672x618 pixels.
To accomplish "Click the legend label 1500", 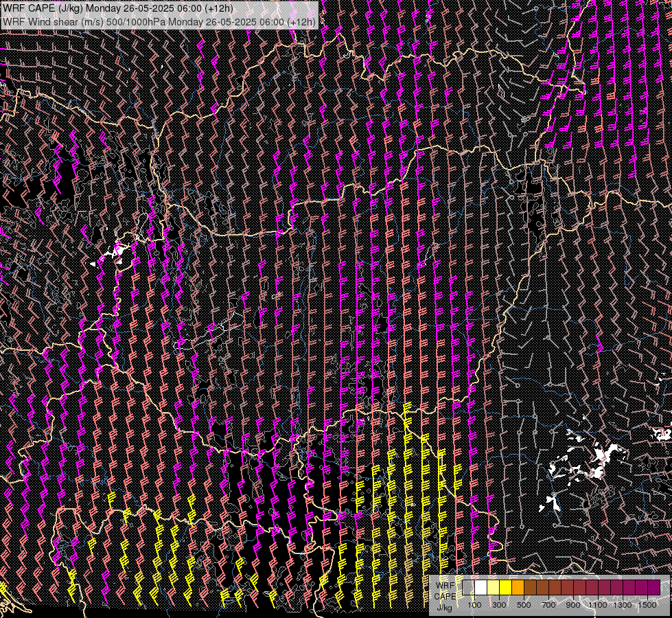I will click(647, 605).
